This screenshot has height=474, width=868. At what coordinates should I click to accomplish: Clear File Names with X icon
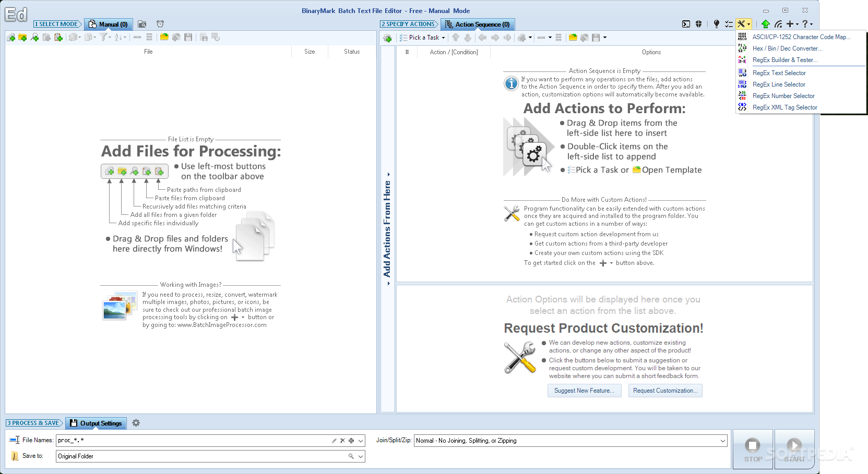pyautogui.click(x=342, y=441)
